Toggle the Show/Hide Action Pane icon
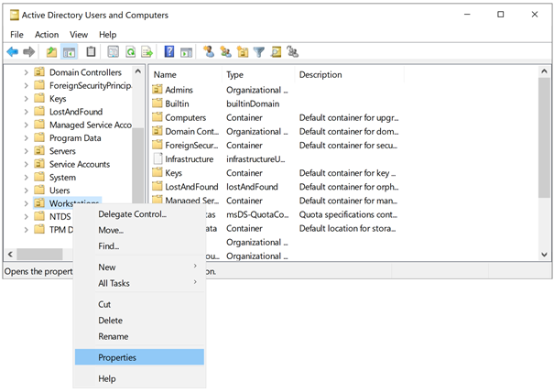The width and height of the screenshot is (554, 392). click(186, 52)
